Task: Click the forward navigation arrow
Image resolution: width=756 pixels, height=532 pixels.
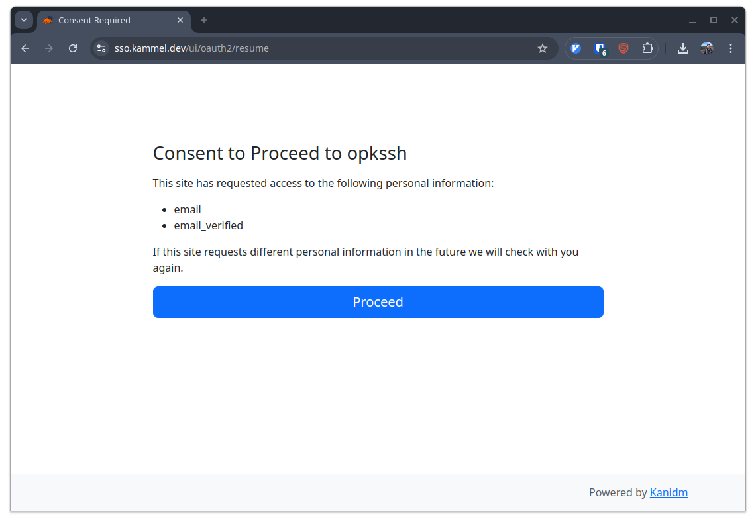Action: pos(48,48)
